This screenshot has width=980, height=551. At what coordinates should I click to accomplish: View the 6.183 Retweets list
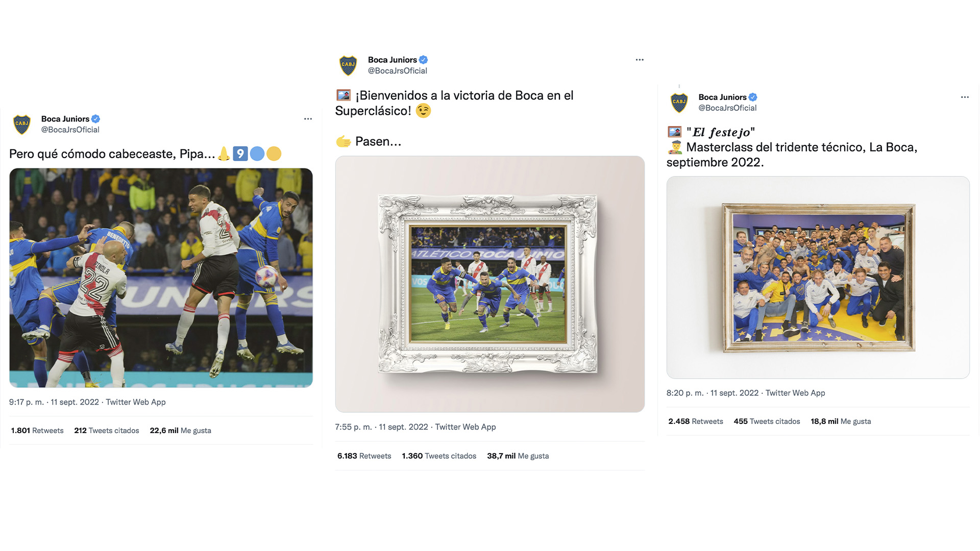pyautogui.click(x=364, y=456)
